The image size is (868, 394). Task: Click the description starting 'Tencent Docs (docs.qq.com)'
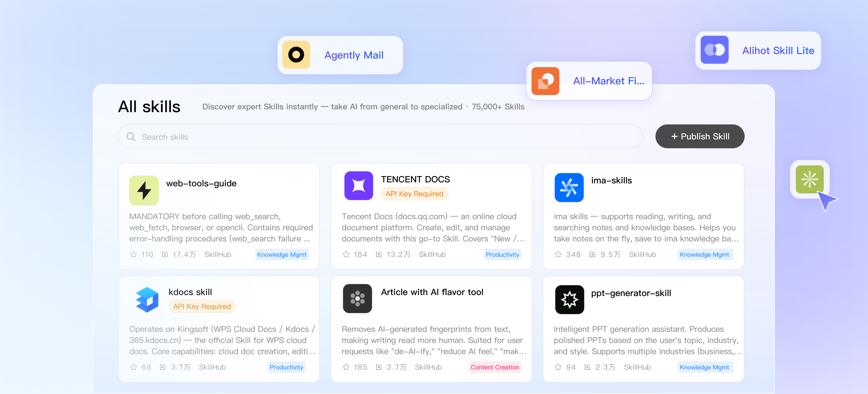point(433,227)
